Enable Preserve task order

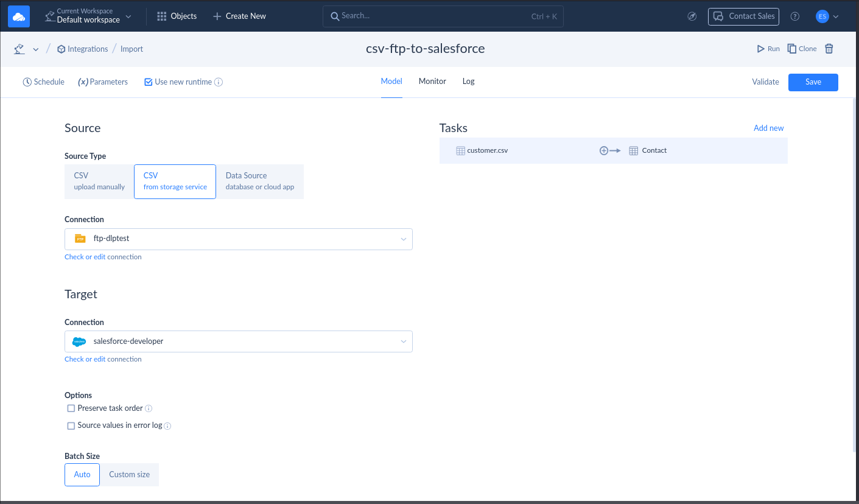pos(71,408)
